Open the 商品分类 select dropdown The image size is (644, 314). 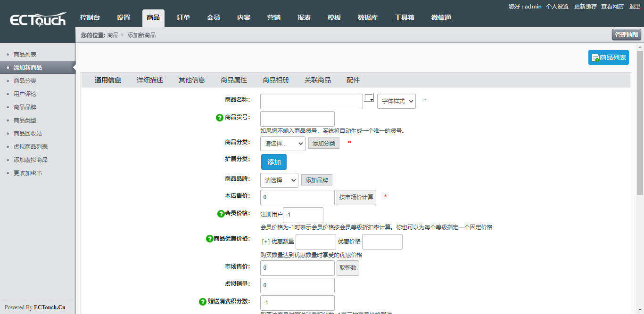283,144
